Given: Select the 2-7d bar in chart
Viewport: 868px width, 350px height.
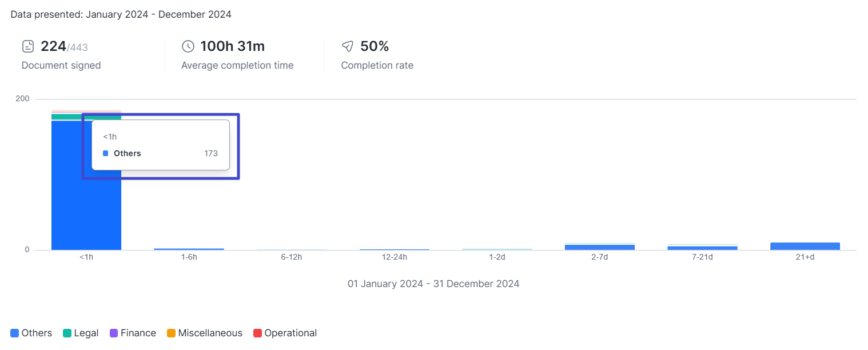Looking at the screenshot, I should point(599,247).
